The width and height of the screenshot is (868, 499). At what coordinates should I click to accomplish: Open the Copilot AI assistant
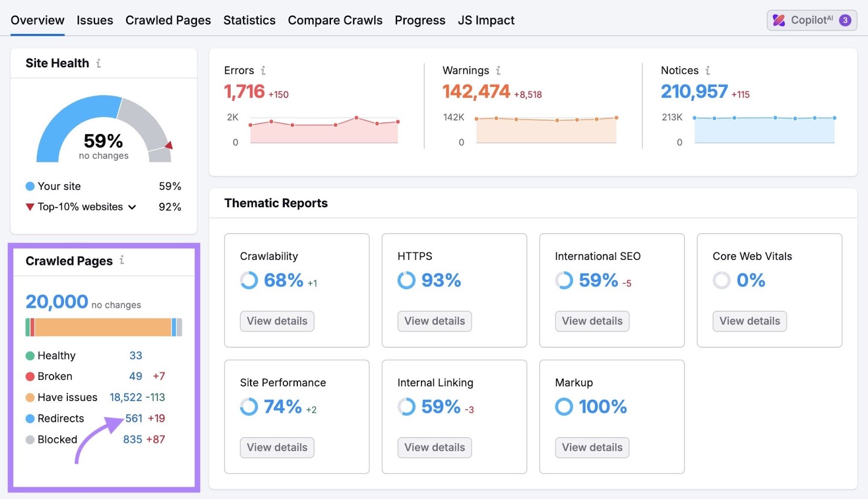pyautogui.click(x=806, y=20)
